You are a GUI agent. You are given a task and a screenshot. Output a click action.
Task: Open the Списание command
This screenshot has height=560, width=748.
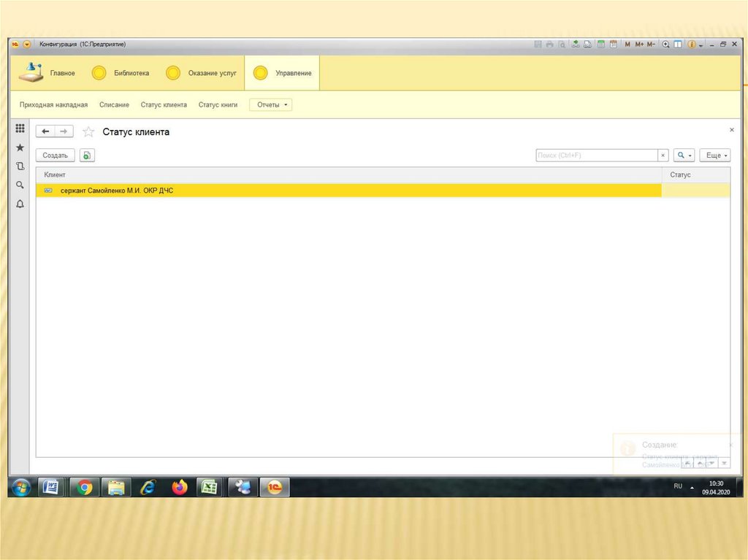click(114, 105)
